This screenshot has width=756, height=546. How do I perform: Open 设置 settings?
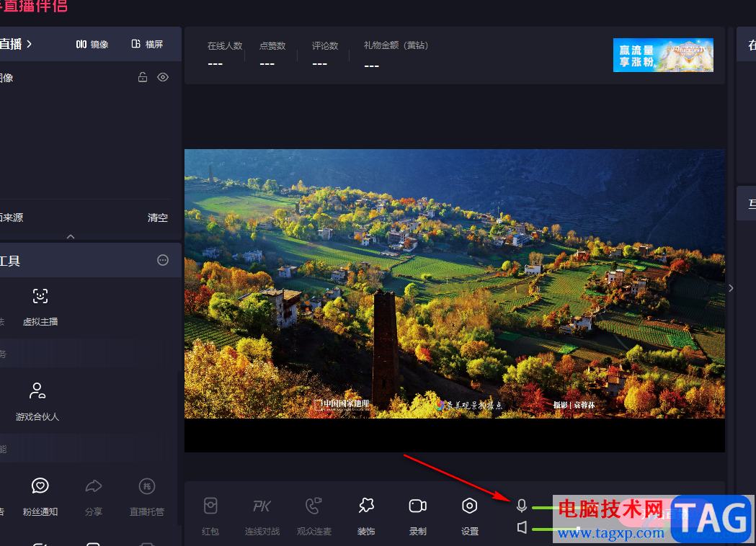(x=470, y=516)
